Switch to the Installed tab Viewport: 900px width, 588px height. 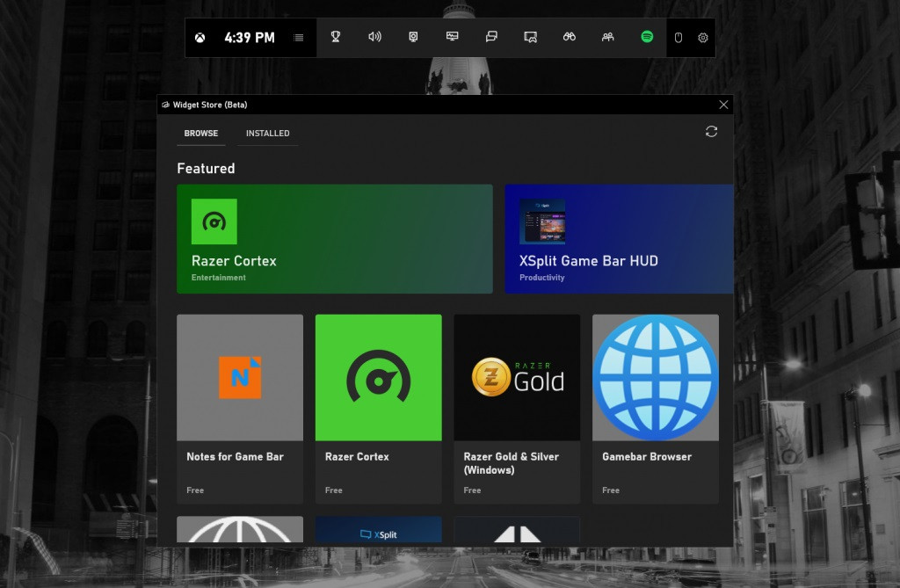coord(267,134)
